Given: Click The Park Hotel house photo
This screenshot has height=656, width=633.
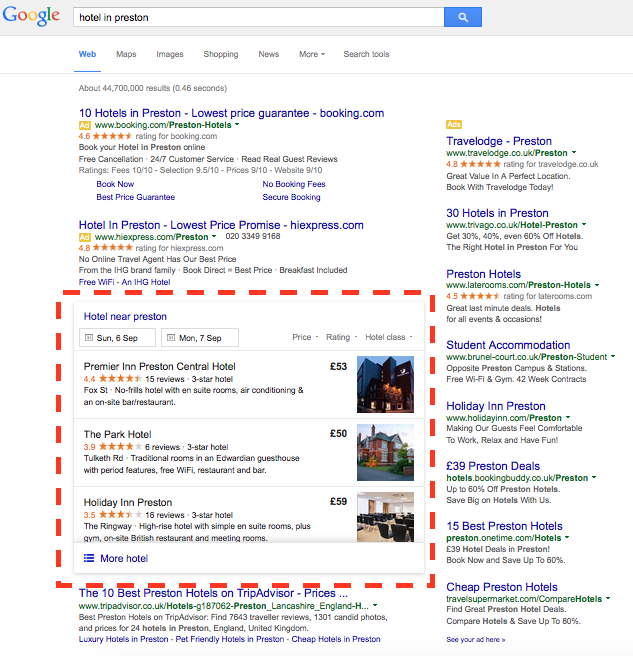Looking at the screenshot, I should click(385, 452).
